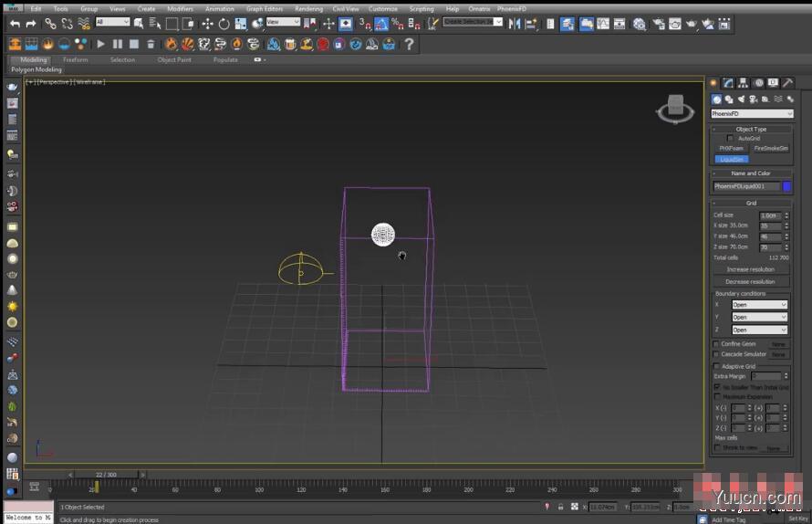812x524 pixels.
Task: Open the PhoenixFD category dropdown
Action: [x=752, y=114]
